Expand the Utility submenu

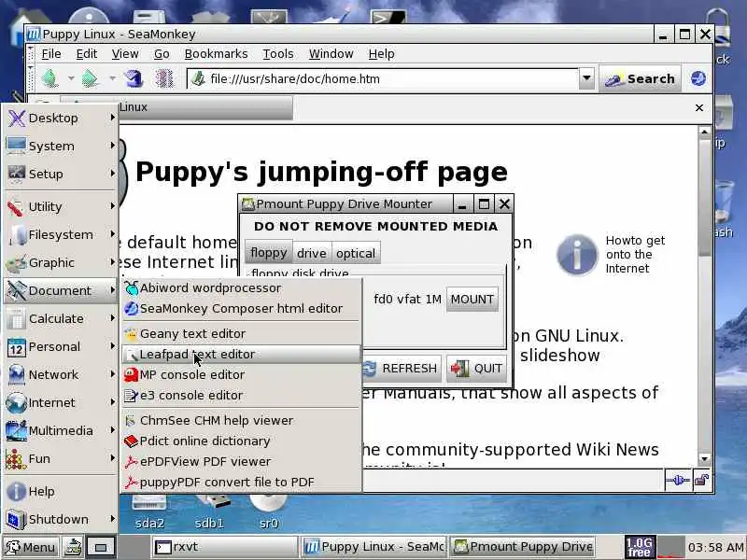(x=61, y=206)
